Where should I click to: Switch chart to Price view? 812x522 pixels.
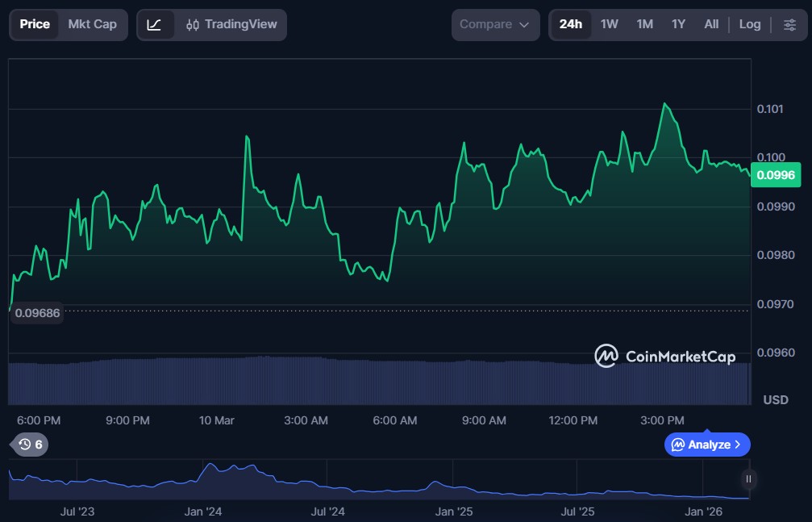point(35,25)
